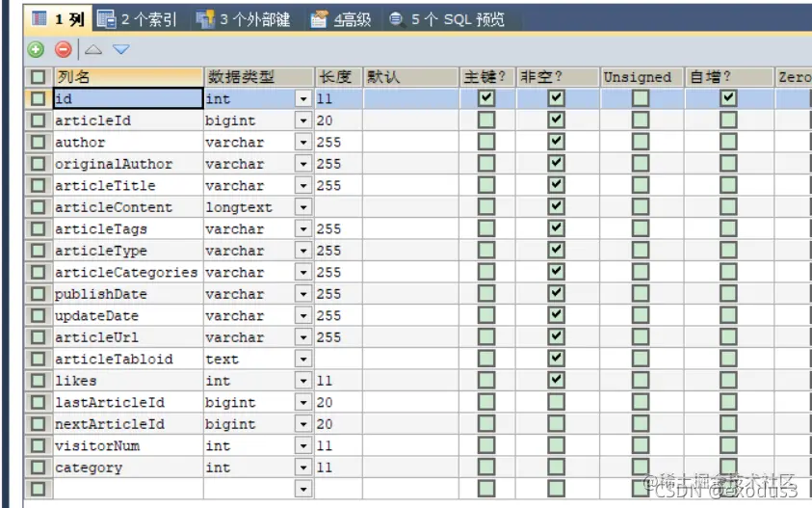Screen dimensions: 812x508
Task: Toggle not-null checkbox for articleTabloid
Action: 556,359
